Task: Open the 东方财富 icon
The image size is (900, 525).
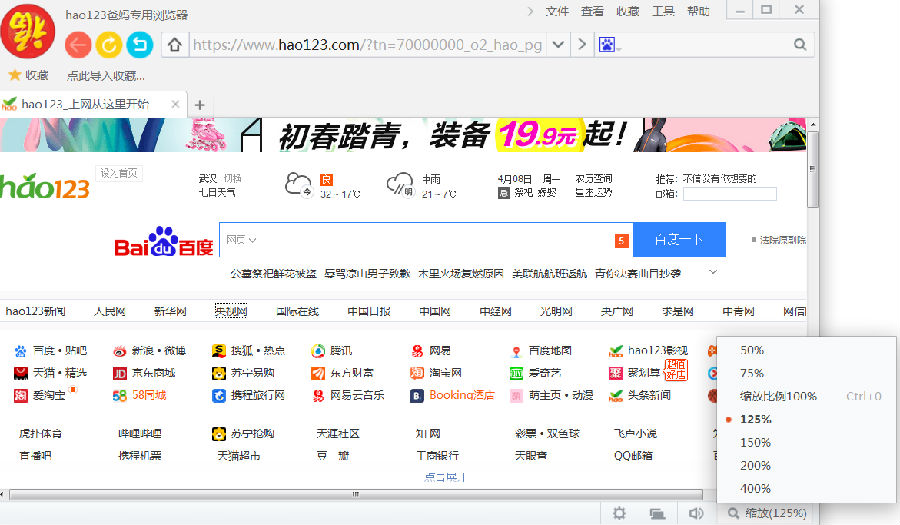Action: (x=318, y=374)
